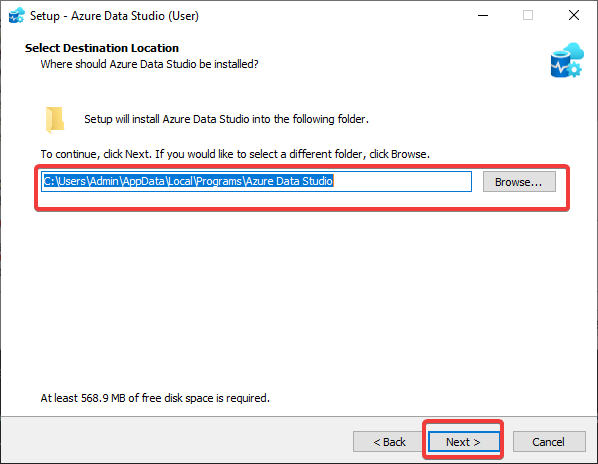
Task: Return with the Back button
Action: click(389, 442)
